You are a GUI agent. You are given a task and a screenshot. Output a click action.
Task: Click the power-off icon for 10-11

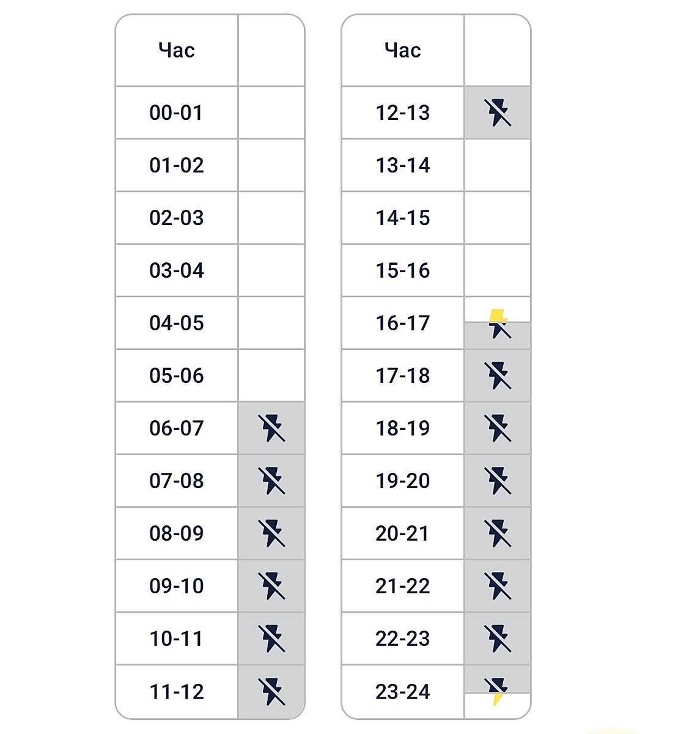[271, 639]
